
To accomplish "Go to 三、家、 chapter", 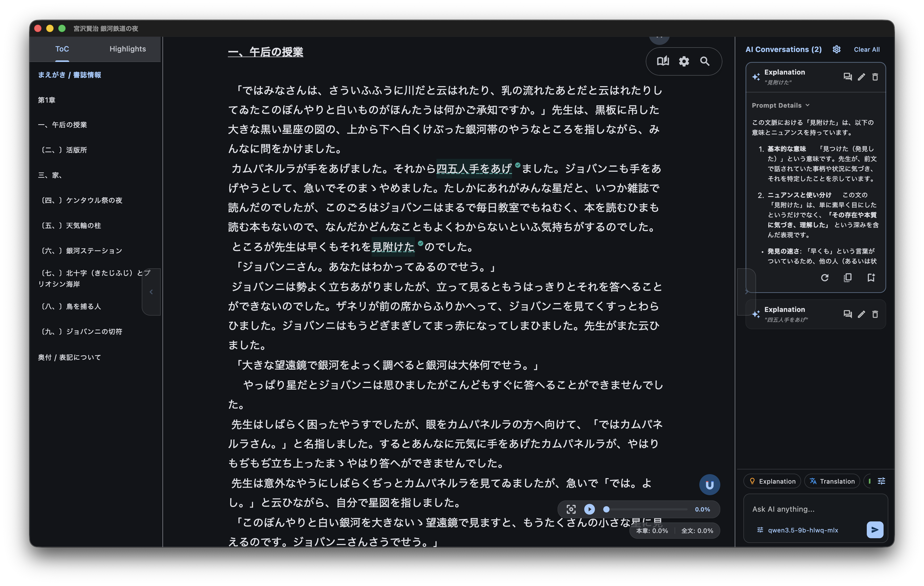I will (50, 175).
